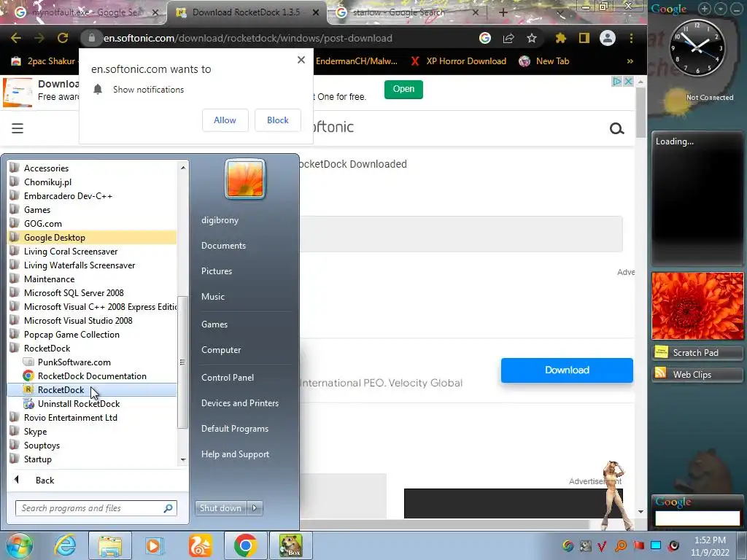Open the New Tab bookmark
Screen dimensions: 747x560
(544, 61)
